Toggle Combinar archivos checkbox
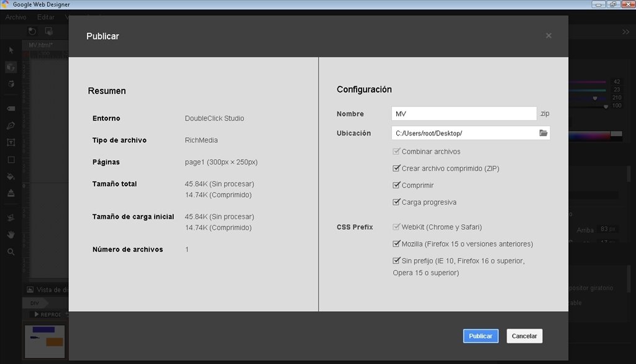The height and width of the screenshot is (364, 636). 396,152
